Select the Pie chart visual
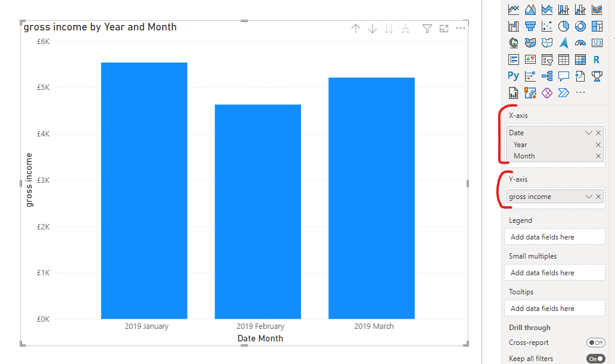 564,26
